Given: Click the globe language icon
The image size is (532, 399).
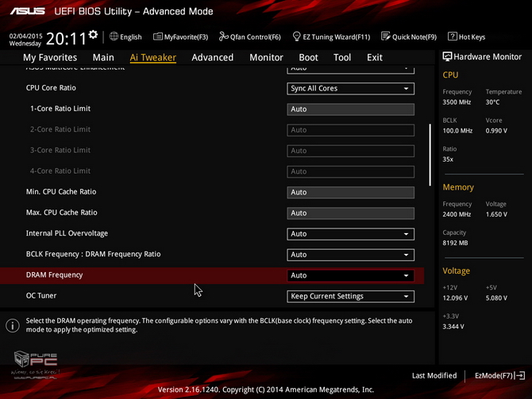Looking at the screenshot, I should click(114, 36).
